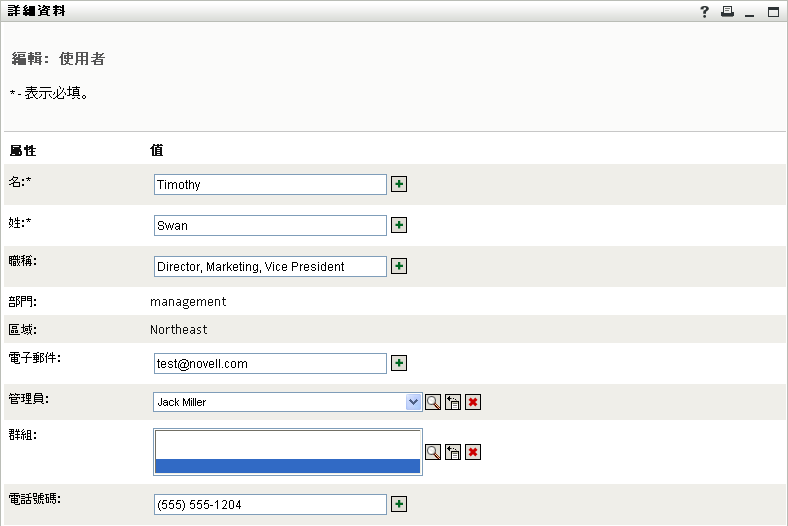
Task: Click the print icon in title bar
Action: 727,12
